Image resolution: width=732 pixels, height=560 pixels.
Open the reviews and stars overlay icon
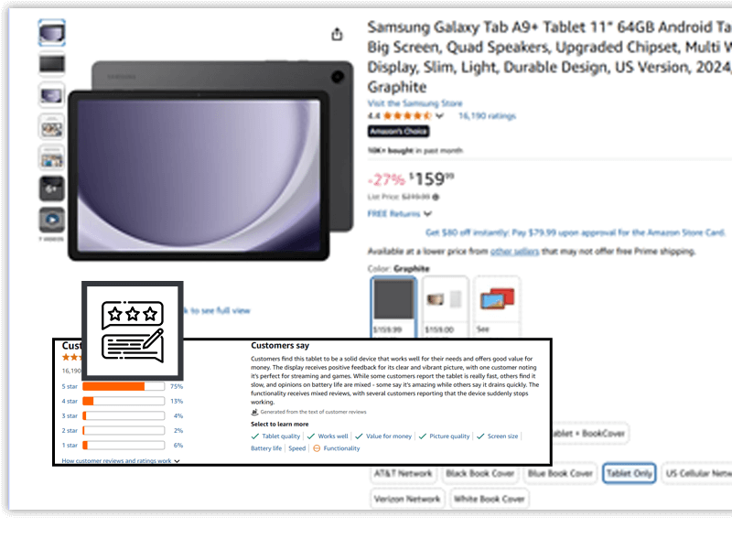coord(133,331)
